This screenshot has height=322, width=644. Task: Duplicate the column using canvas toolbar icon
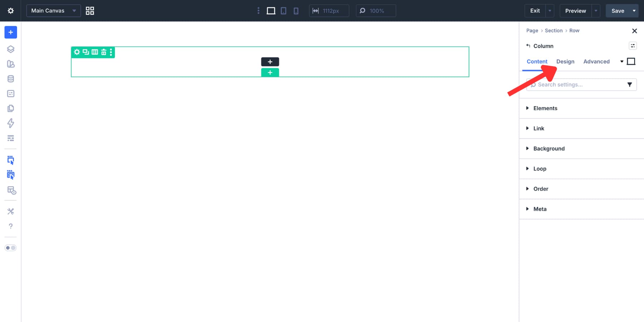click(86, 52)
